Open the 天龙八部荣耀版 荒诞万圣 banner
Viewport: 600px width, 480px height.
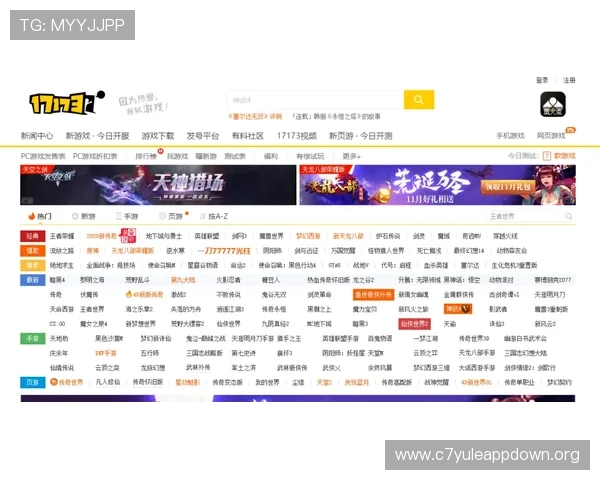(x=438, y=185)
